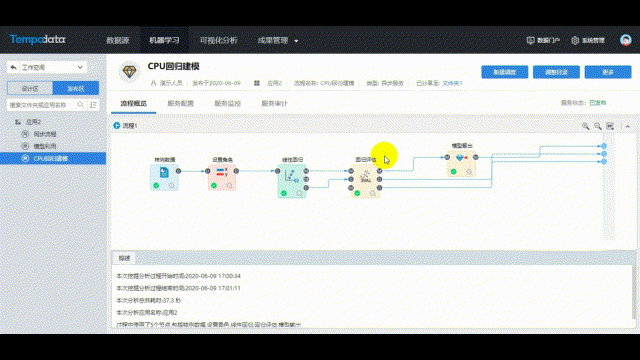Screen dimensions: 640x360
Task: Click the folder/app name search field
Action: tap(42, 105)
